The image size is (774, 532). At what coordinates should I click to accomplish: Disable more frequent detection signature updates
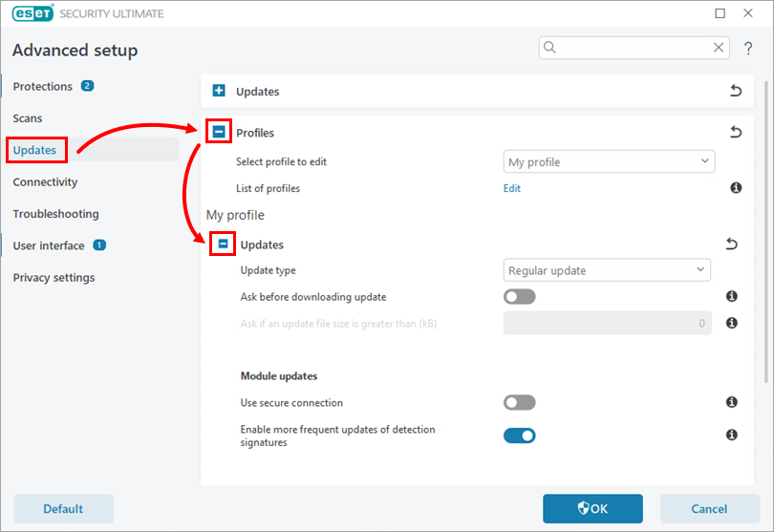pos(520,436)
